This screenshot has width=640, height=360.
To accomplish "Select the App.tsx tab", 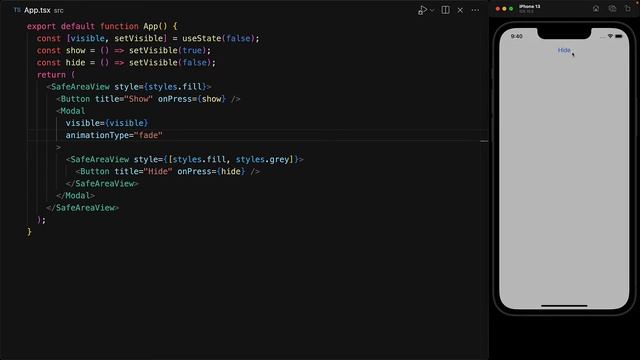I will (x=38, y=10).
